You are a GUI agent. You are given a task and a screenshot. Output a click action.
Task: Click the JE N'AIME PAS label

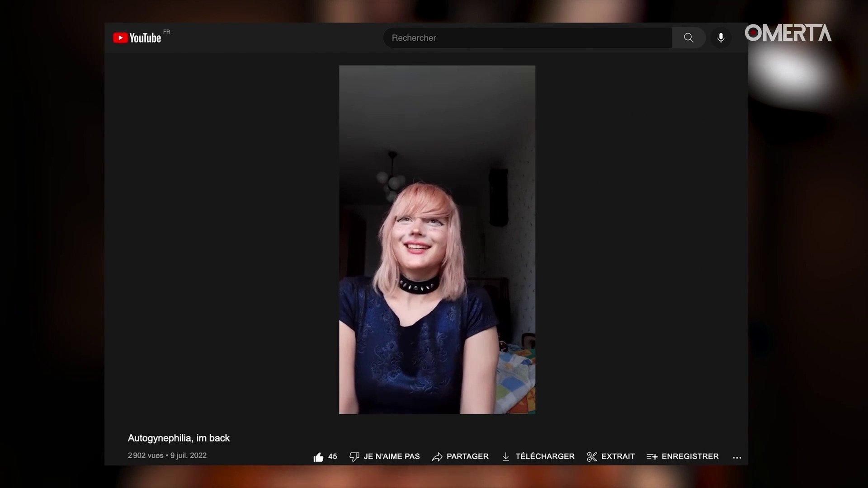point(392,457)
